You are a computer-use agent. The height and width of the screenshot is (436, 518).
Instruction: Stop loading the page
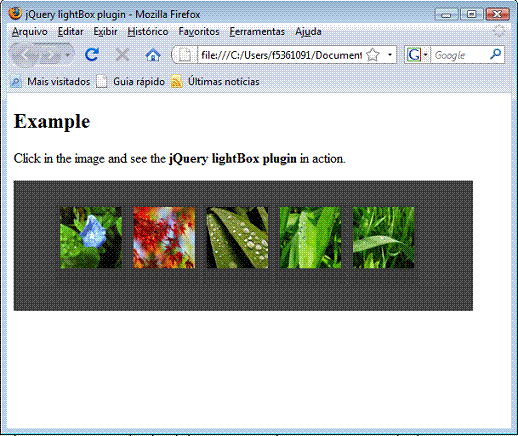click(x=122, y=55)
